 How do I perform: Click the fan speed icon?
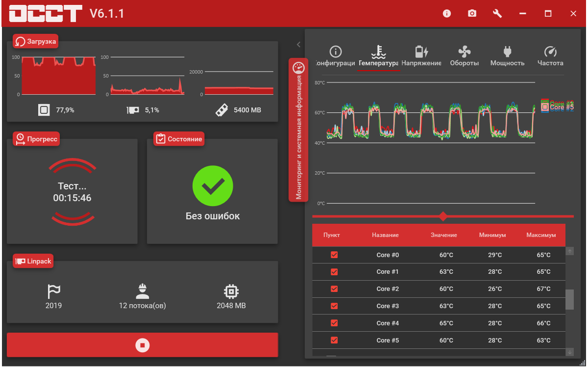tap(464, 52)
